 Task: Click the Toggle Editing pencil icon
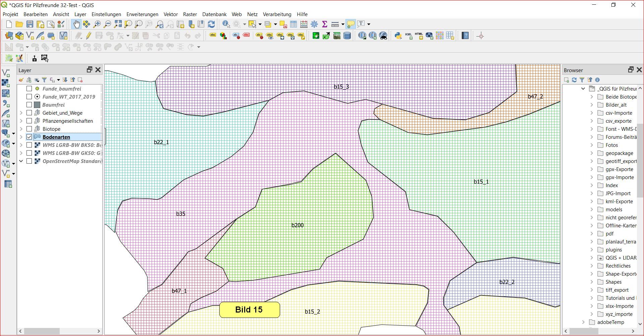(x=89, y=36)
